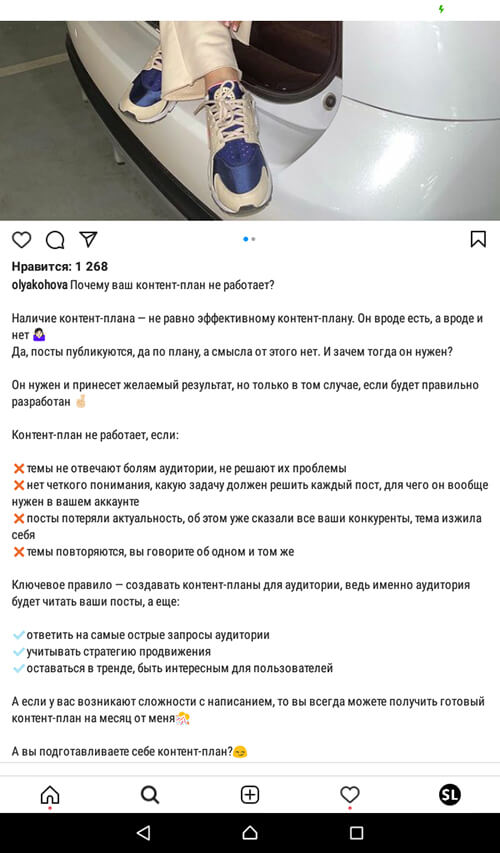The height and width of the screenshot is (853, 500).
Task: Like the post with heart icon
Action: tap(22, 240)
